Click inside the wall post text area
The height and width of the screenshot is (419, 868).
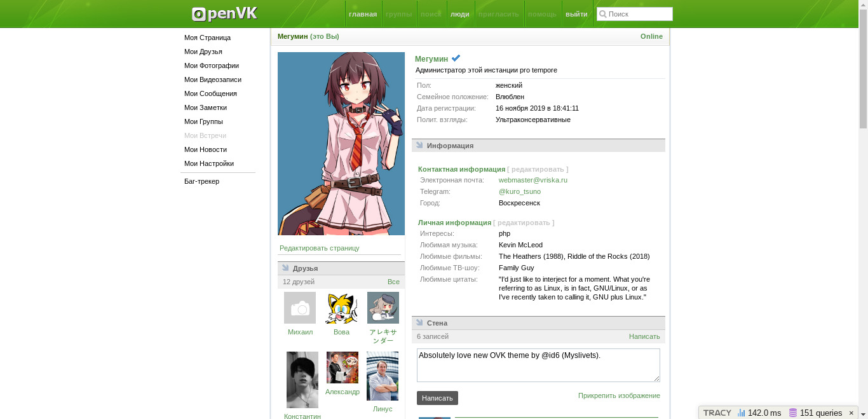pyautogui.click(x=538, y=365)
